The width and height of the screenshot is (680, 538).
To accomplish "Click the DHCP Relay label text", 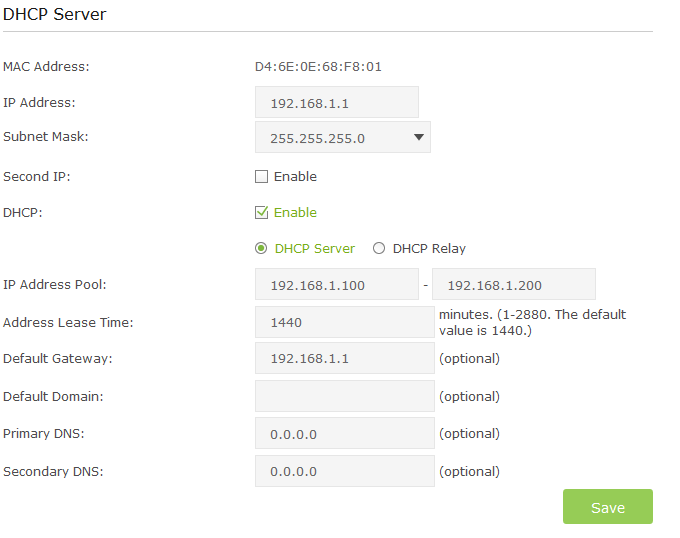I will 429,249.
